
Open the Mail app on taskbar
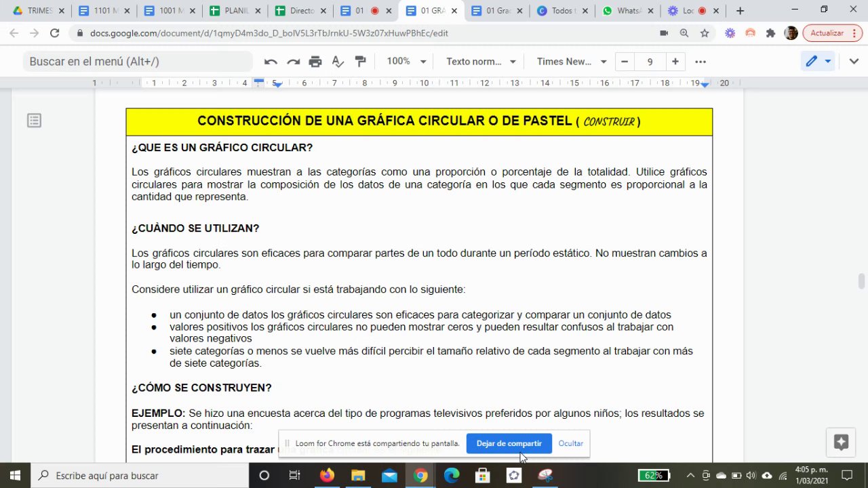click(389, 475)
